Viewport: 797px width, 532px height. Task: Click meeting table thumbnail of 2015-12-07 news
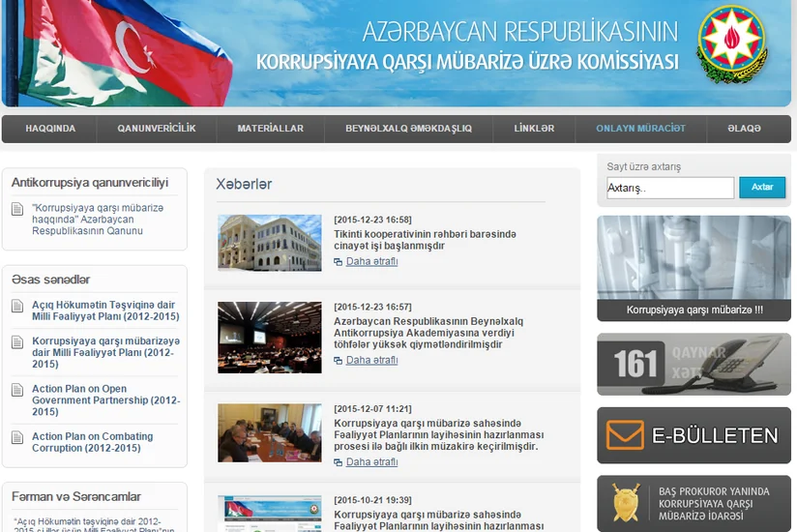(270, 433)
